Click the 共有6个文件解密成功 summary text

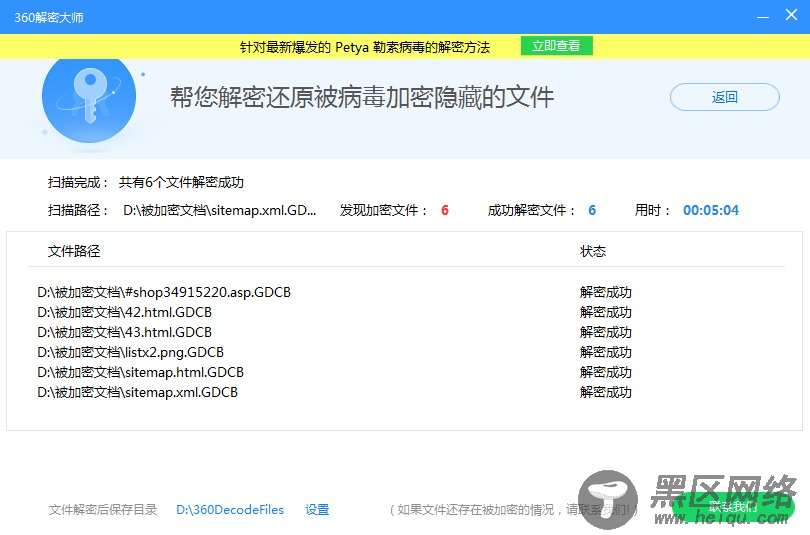pyautogui.click(x=181, y=182)
